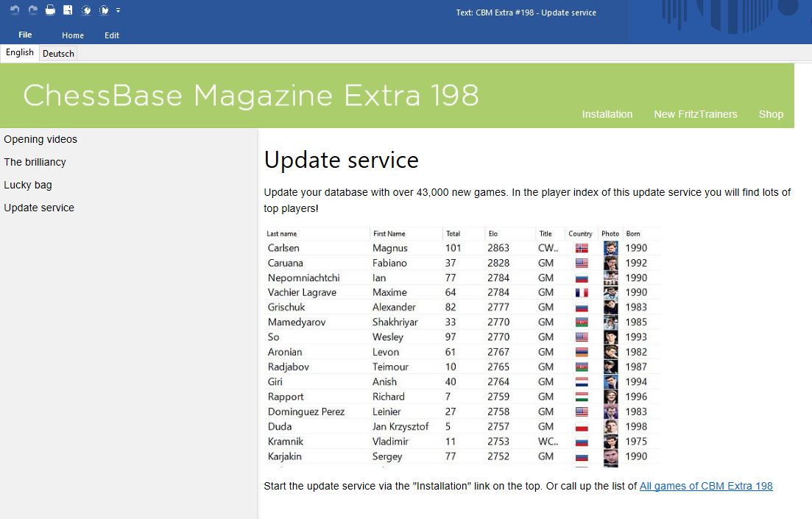Open the File menu
The height and width of the screenshot is (519, 812).
click(25, 35)
